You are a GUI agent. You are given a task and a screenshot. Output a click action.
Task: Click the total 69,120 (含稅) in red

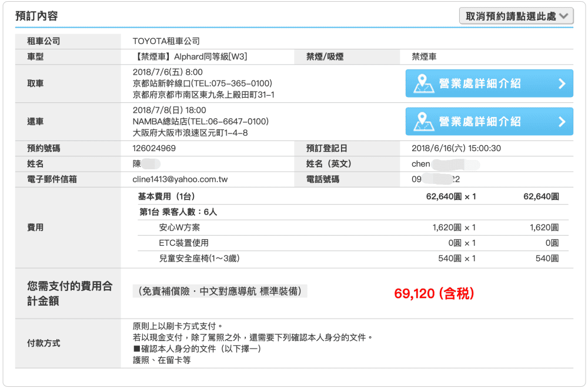[x=435, y=293]
